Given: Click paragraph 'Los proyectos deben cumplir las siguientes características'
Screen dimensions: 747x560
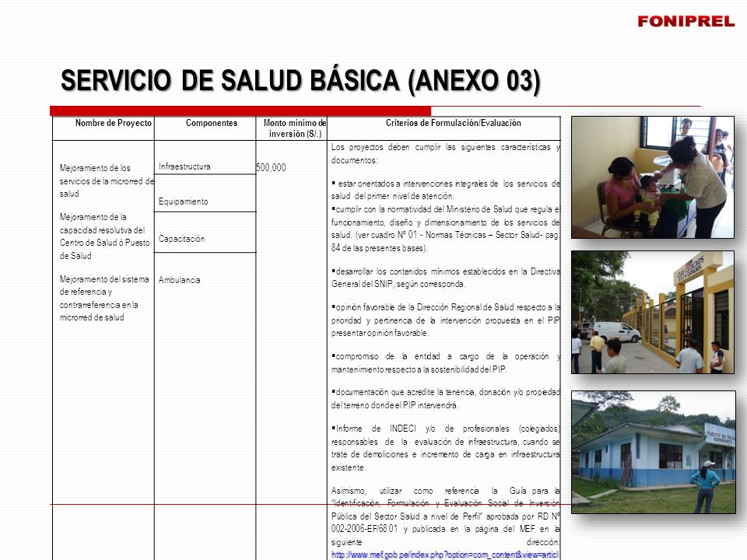Looking at the screenshot, I should point(445,154).
